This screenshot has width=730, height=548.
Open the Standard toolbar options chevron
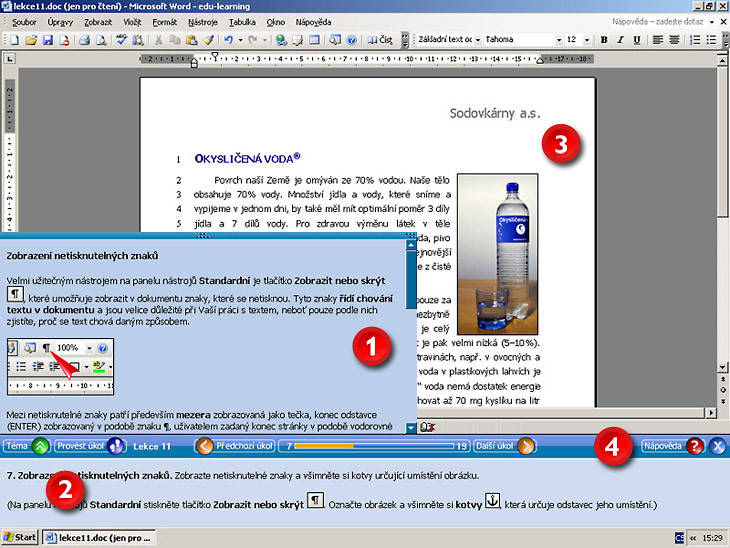(x=405, y=40)
